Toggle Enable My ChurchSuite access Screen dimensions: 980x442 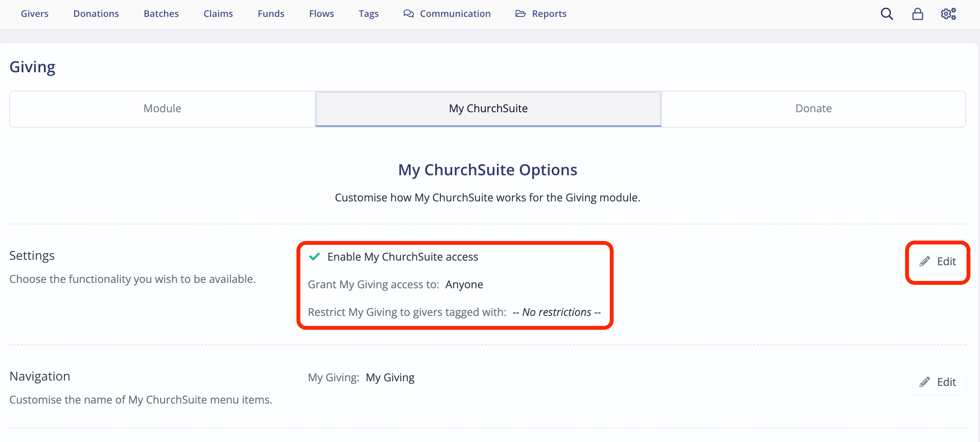[402, 257]
